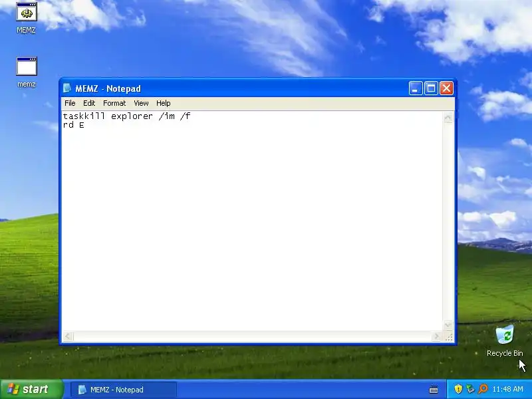Click the orange magnifier tray icon
The height and width of the screenshot is (399, 532).
pyautogui.click(x=483, y=389)
